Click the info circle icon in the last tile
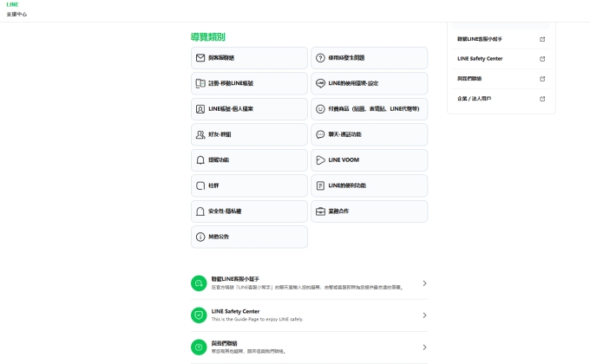The width and height of the screenshot is (590, 364). (x=200, y=237)
